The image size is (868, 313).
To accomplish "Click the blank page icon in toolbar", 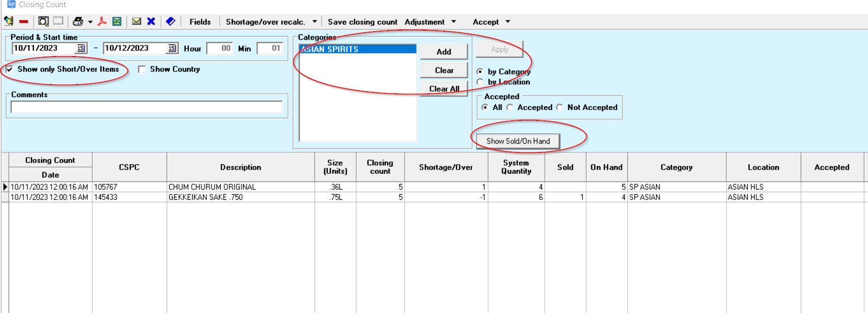I will click(x=59, y=21).
